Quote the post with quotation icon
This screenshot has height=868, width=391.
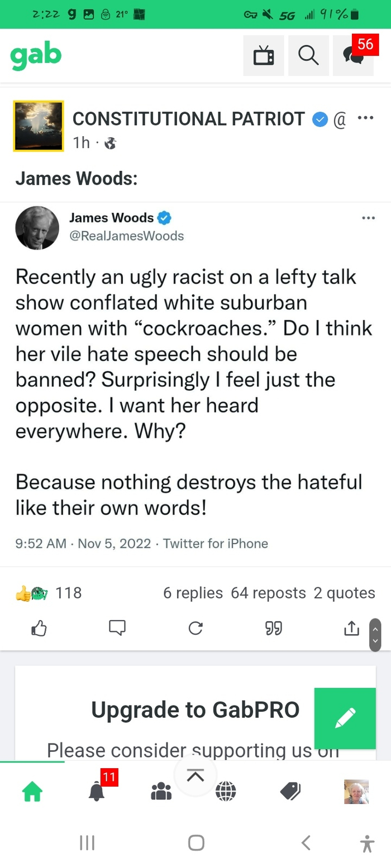pos(274,629)
